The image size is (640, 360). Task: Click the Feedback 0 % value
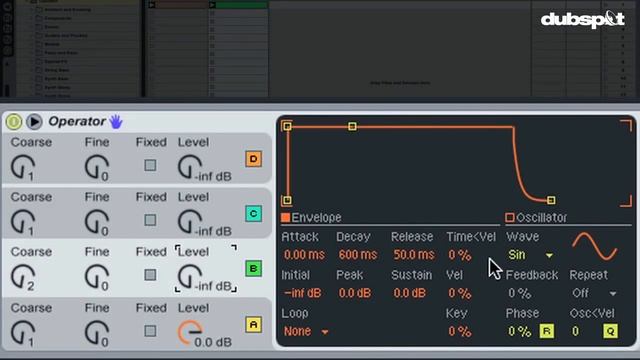[x=519, y=293]
